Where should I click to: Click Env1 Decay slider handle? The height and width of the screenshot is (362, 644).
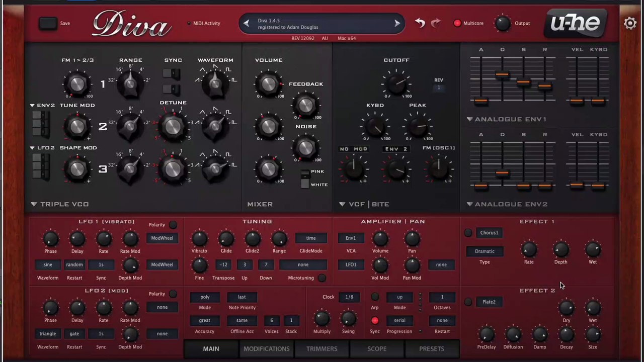[502, 75]
